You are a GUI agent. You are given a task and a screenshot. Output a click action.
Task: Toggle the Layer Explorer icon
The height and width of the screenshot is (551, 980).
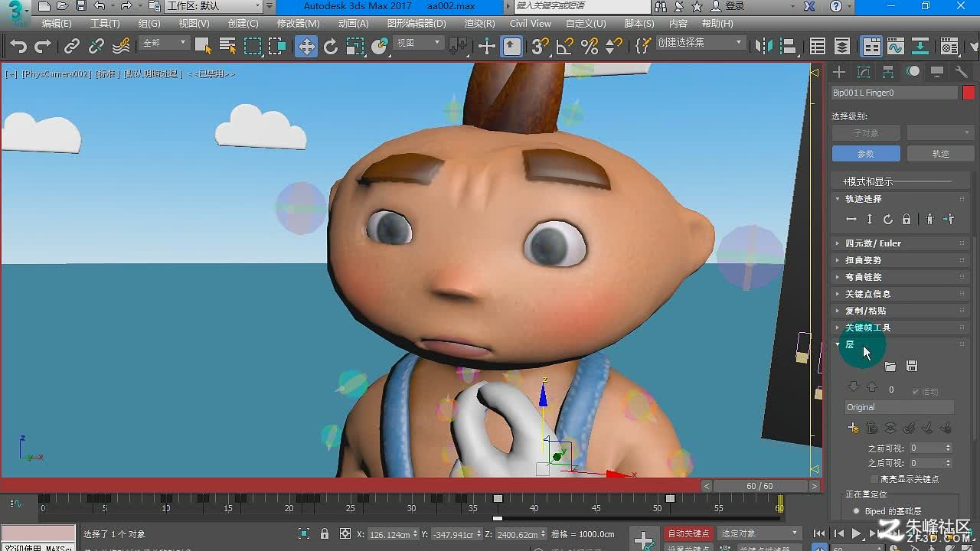click(842, 47)
